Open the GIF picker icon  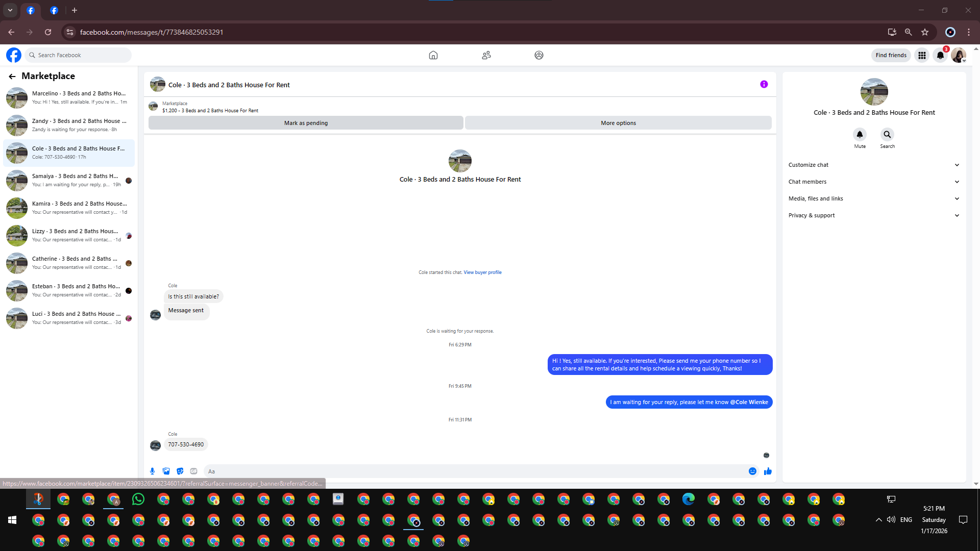tap(193, 471)
